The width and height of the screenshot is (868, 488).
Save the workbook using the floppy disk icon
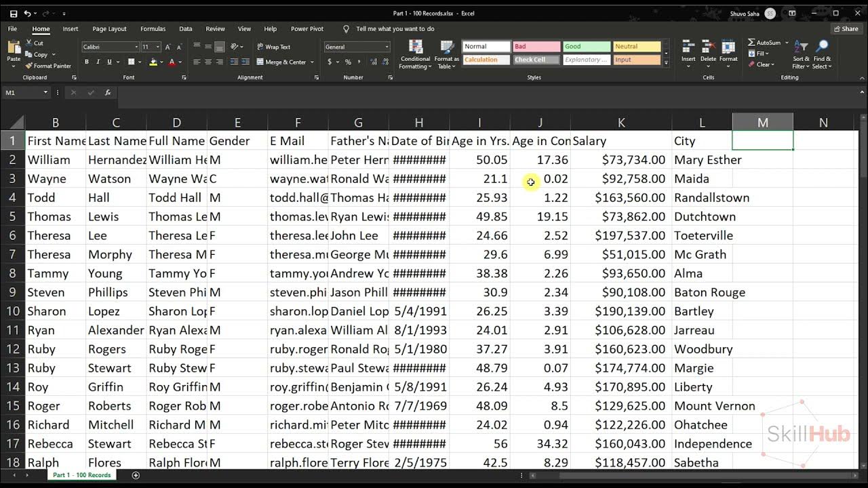(14, 14)
